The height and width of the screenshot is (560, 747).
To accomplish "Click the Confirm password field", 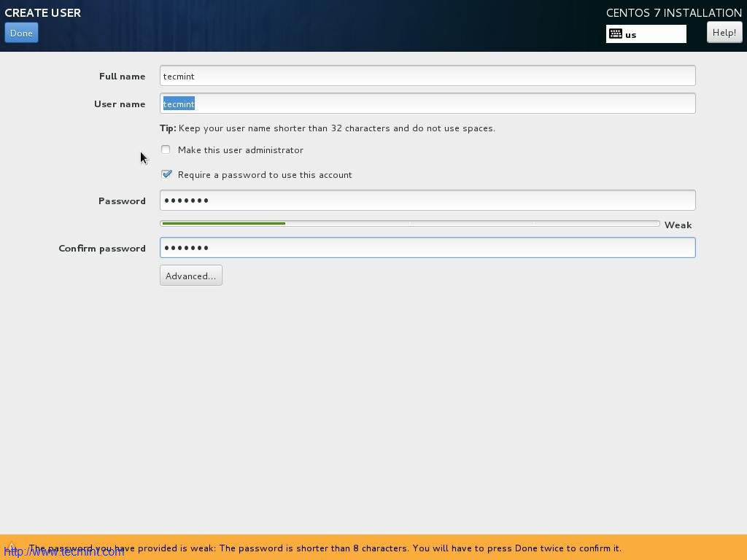I will [427, 248].
